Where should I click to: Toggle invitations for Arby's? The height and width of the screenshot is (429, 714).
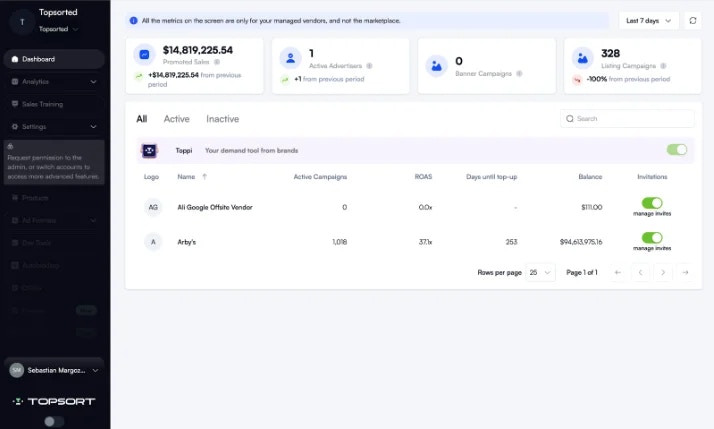[x=652, y=237]
